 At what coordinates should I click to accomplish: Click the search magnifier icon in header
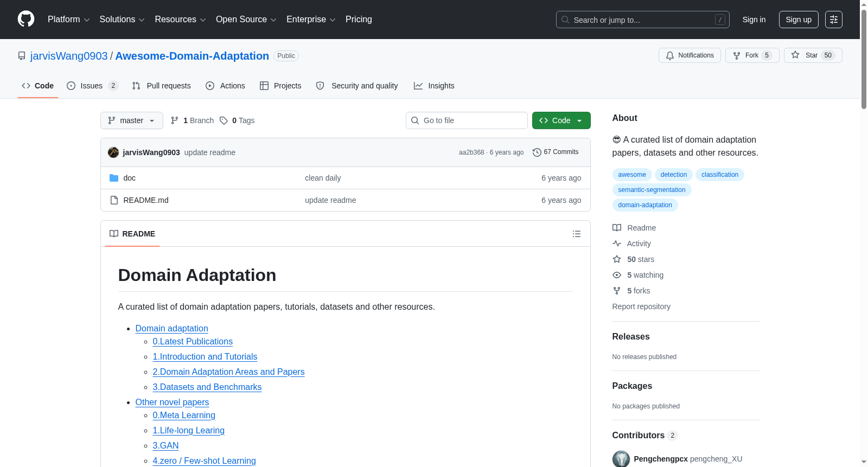click(565, 20)
